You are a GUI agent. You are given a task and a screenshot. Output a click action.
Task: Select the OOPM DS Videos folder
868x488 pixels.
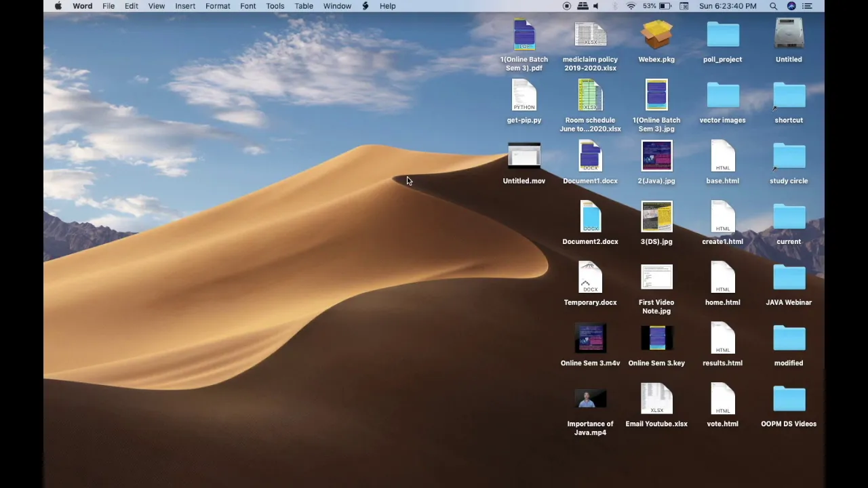(789, 399)
